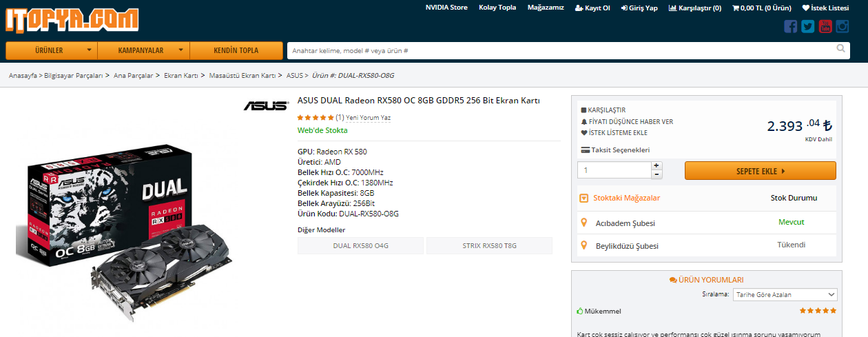Viewport: 868px width, 337px height.
Task: Click the review's five-star rating
Action: pos(818,311)
